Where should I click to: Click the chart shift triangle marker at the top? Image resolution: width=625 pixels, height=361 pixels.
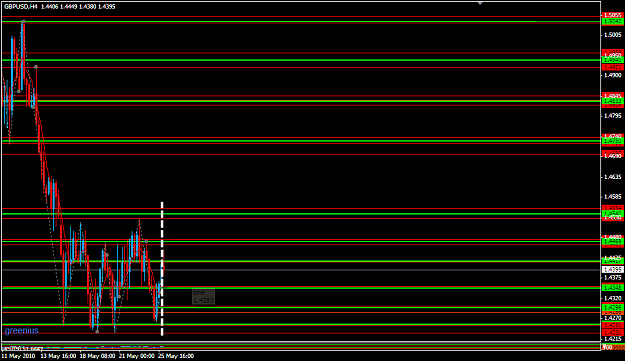pos(480,3)
